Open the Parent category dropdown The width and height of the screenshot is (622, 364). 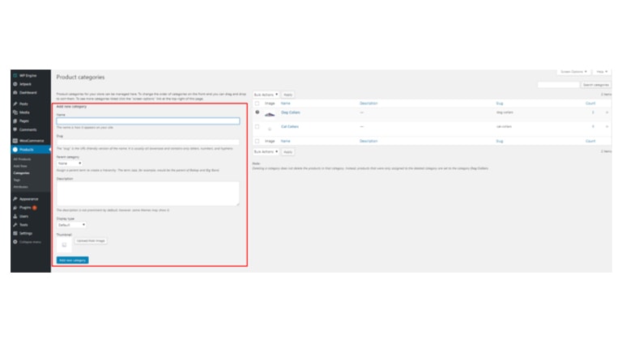tap(70, 163)
